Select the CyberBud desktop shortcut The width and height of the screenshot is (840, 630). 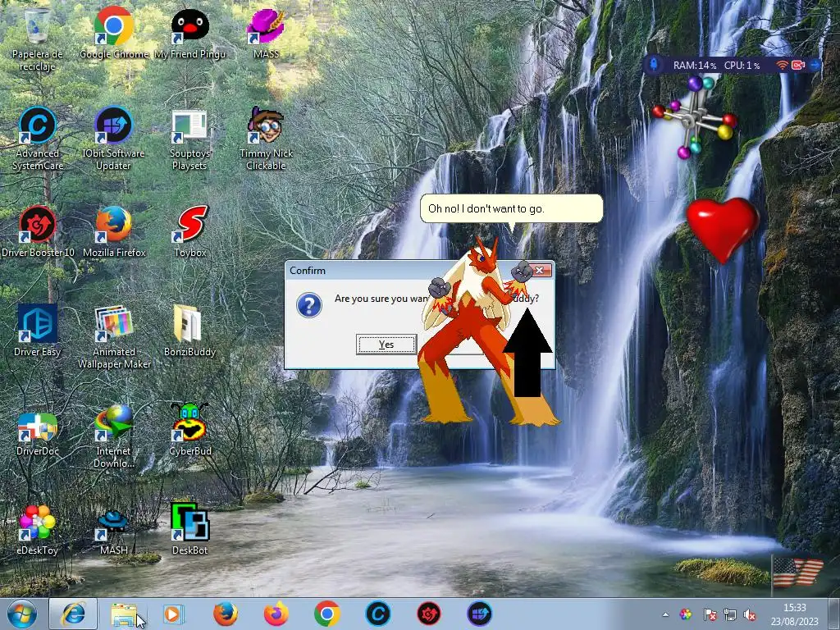[x=189, y=430]
